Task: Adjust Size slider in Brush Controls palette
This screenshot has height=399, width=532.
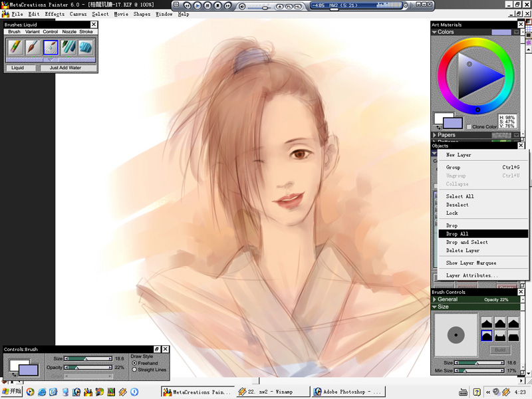Action: click(479, 362)
